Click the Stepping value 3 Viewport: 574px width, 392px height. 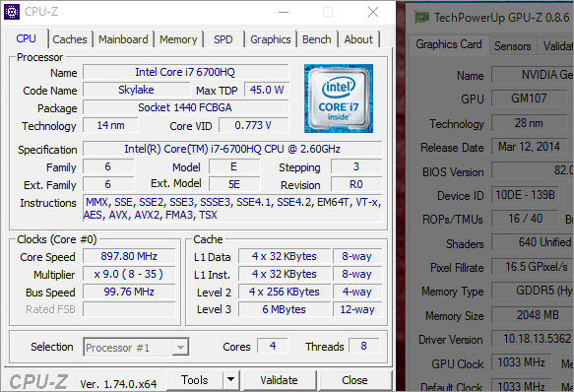356,166
